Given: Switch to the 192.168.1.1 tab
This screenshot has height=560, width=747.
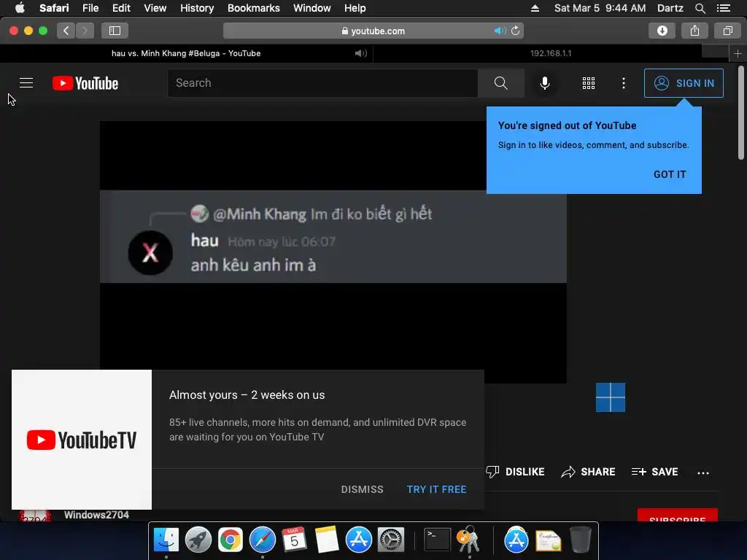Looking at the screenshot, I should [x=551, y=53].
